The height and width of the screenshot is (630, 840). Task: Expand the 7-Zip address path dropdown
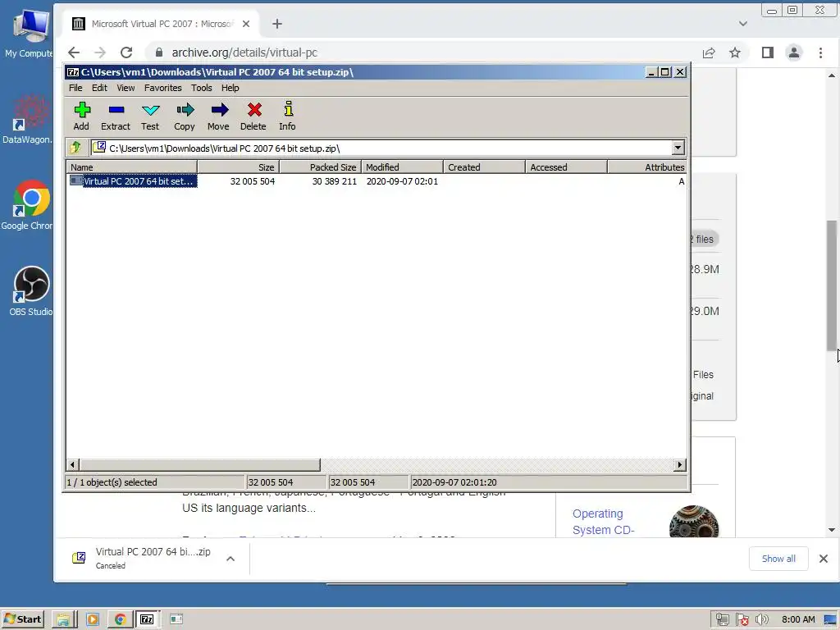(678, 148)
